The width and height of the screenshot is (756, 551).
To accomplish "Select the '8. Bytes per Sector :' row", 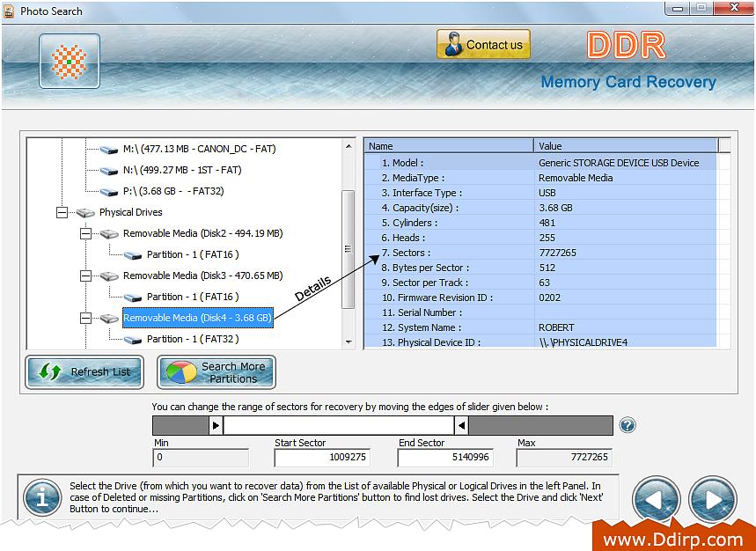I will tap(540, 268).
